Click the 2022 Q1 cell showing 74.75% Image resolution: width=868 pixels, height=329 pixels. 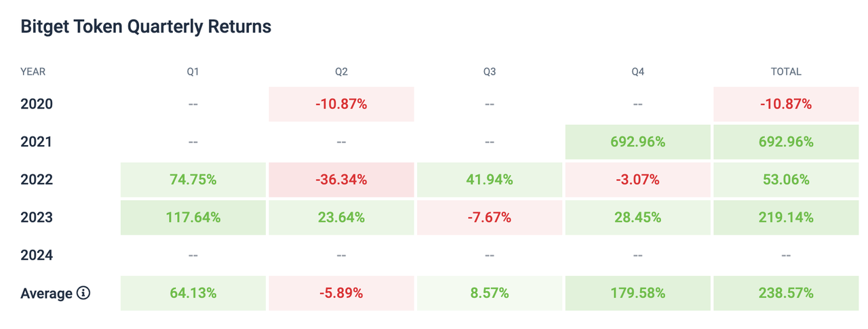pyautogui.click(x=193, y=180)
